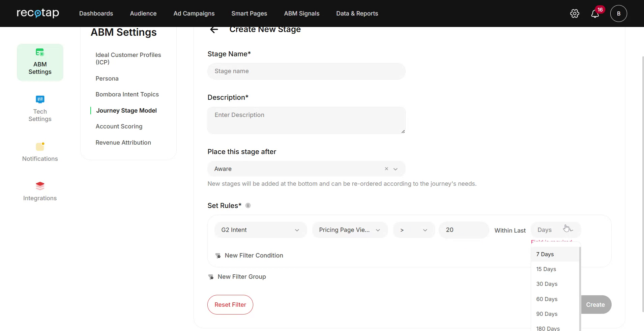
Task: Expand the comparison operator dropdown
Action: tap(425, 230)
